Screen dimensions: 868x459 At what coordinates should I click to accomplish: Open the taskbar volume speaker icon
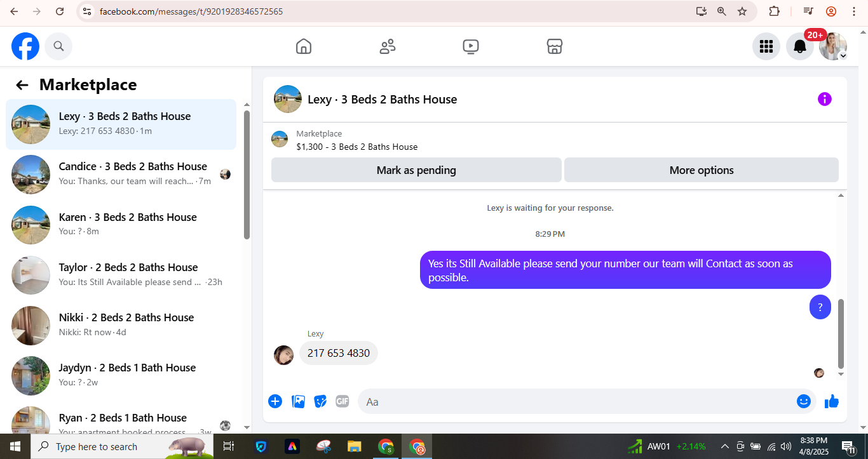coord(786,446)
